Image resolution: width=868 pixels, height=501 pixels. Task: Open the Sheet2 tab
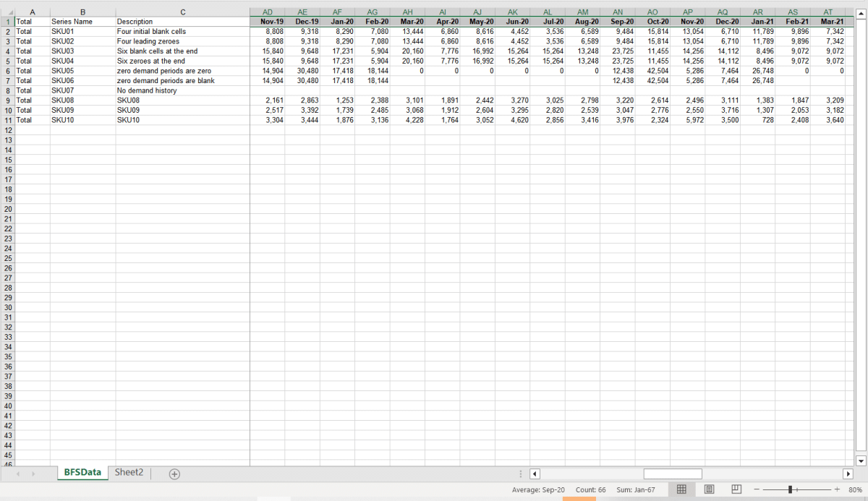pyautogui.click(x=129, y=473)
